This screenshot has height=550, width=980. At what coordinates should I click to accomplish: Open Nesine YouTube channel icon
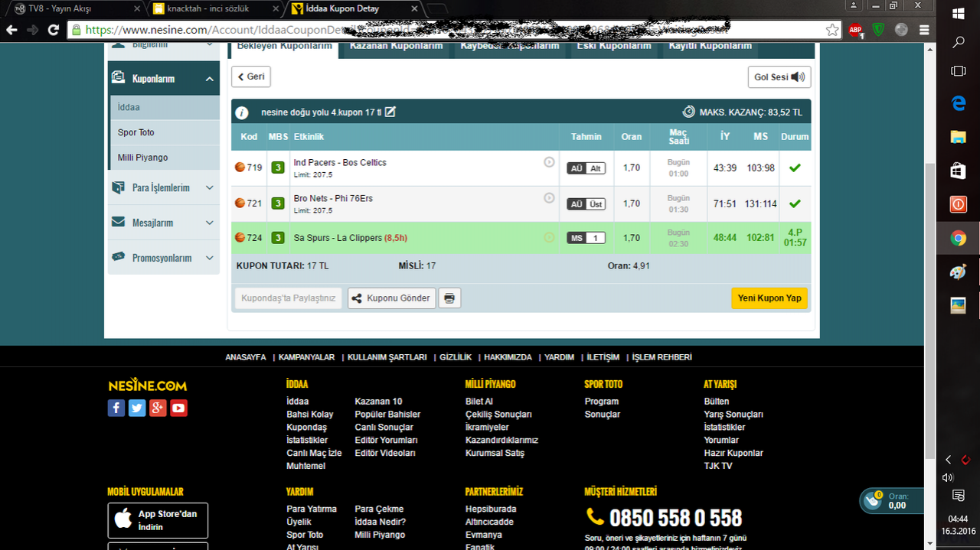pos(178,408)
